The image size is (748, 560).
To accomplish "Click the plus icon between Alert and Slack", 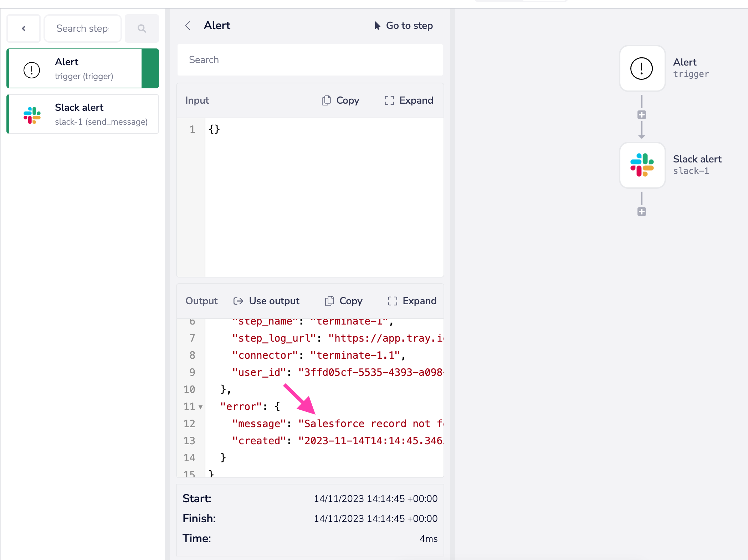I will point(642,115).
